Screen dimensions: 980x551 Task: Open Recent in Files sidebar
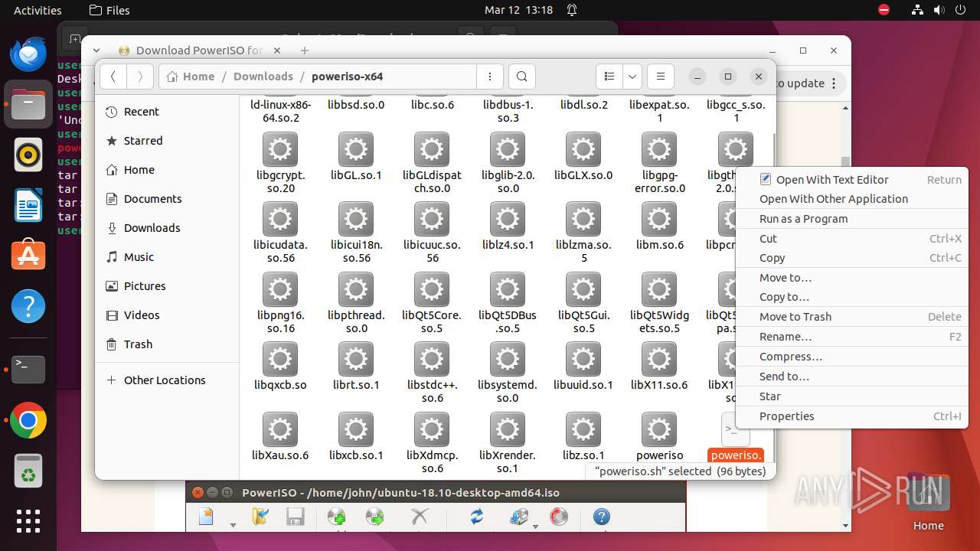point(167,112)
